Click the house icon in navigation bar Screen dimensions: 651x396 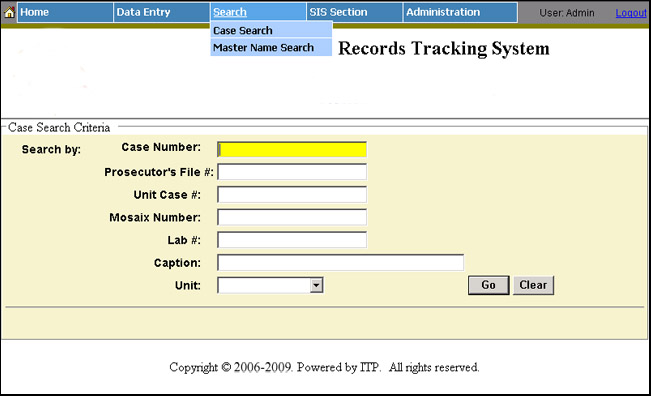[x=9, y=12]
